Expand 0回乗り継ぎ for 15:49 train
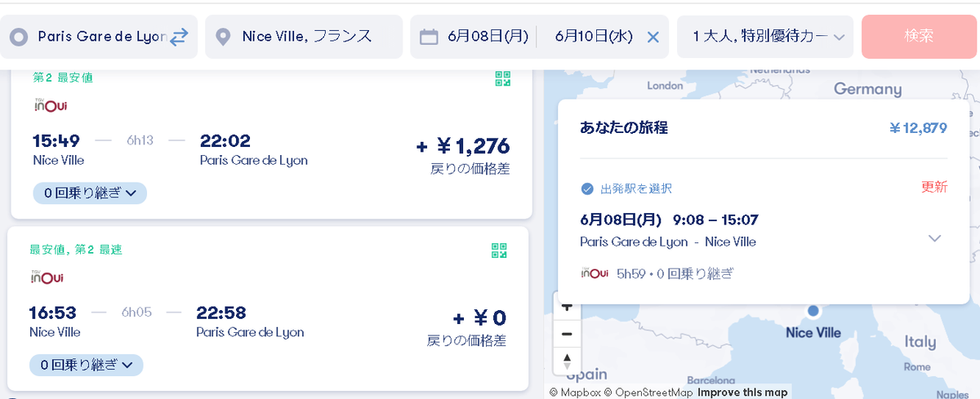Screen dimensions: 980x399 [90, 193]
